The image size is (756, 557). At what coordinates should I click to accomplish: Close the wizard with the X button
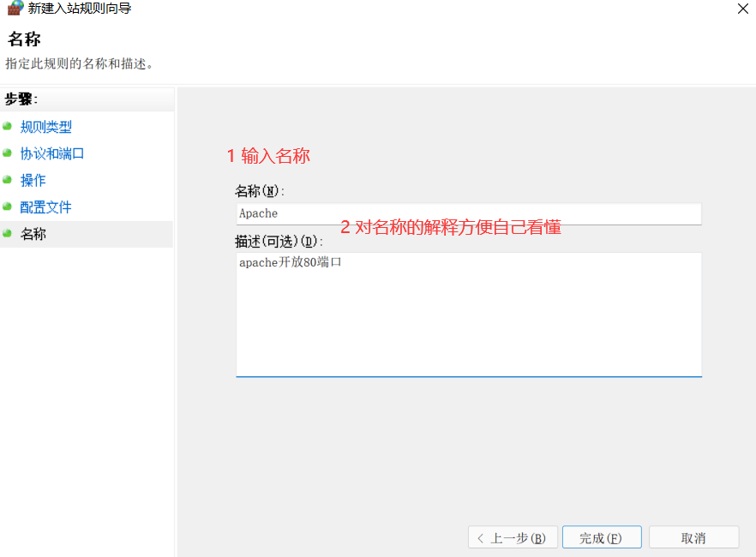743,9
